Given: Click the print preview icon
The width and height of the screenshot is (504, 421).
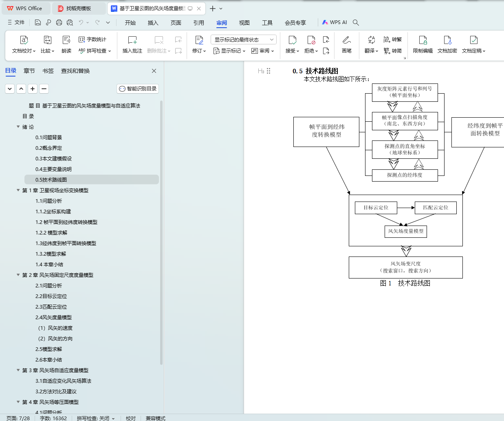Looking at the screenshot, I should (70, 22).
